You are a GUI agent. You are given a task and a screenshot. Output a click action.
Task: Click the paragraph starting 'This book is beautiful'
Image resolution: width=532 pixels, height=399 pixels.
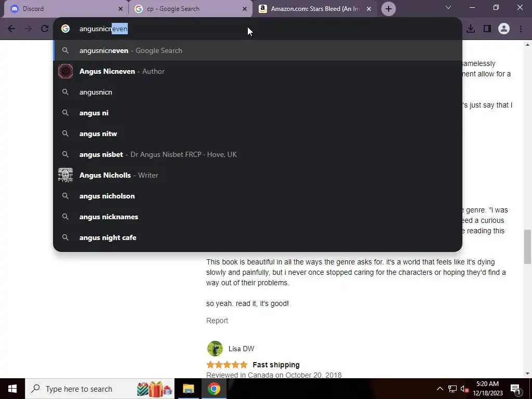(x=356, y=272)
